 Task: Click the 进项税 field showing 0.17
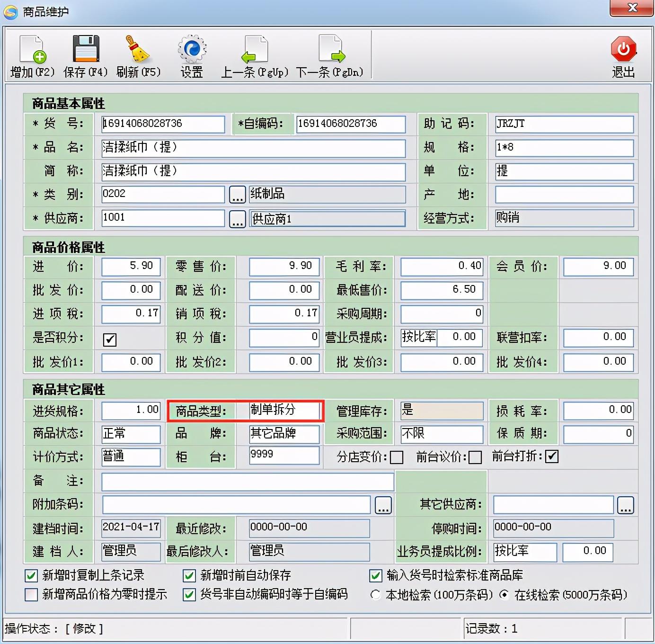[x=131, y=313]
